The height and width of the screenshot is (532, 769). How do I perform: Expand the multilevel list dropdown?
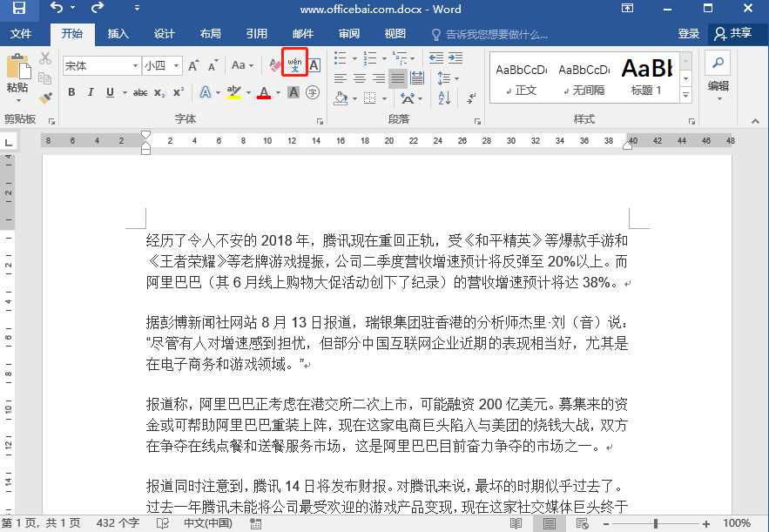(413, 58)
